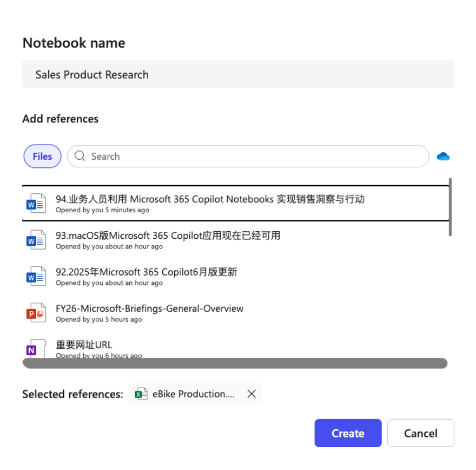
Task: Click 'Opened by you 5 minutes ago'
Action: [102, 210]
